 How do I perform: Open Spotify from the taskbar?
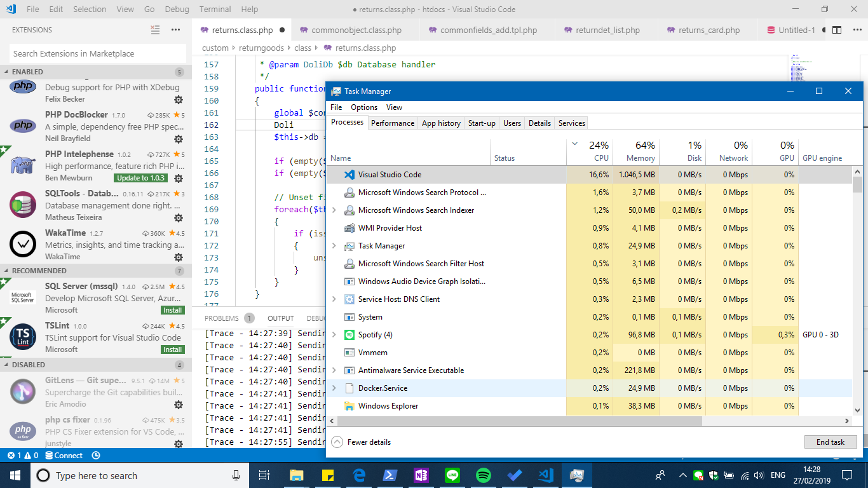click(x=484, y=475)
